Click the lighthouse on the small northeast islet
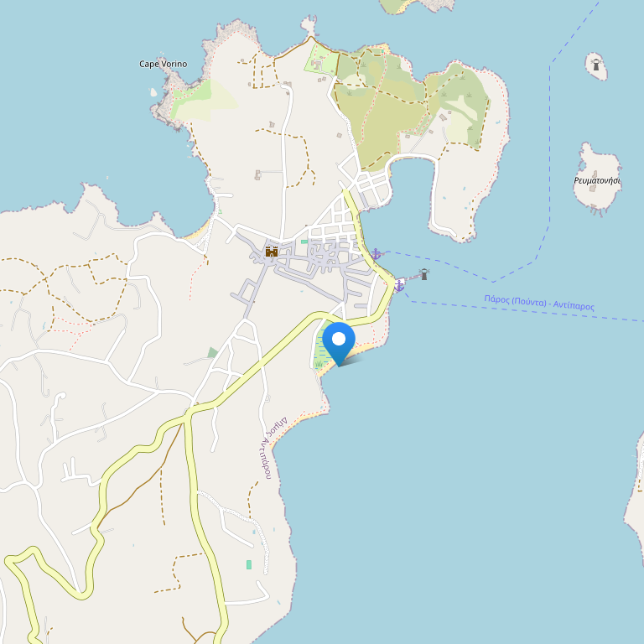The image size is (644, 644). point(596,65)
